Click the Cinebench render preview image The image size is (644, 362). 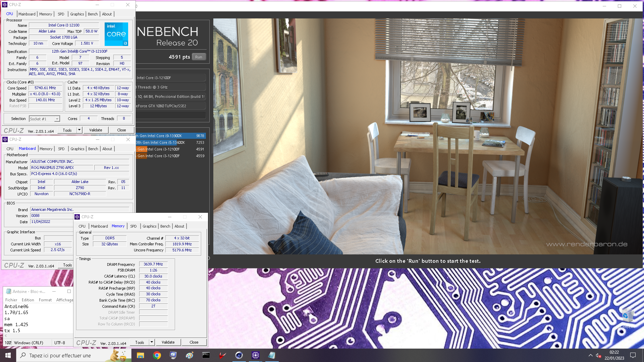(x=428, y=136)
